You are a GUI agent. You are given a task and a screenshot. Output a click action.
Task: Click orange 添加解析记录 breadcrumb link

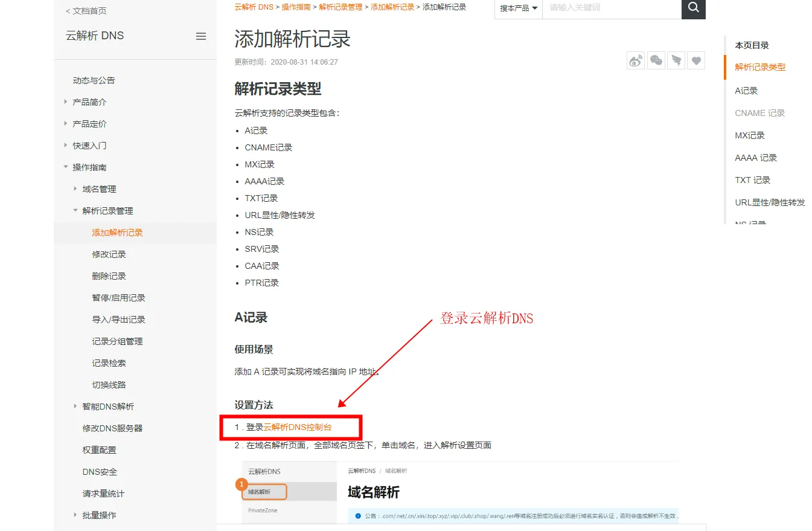point(392,7)
